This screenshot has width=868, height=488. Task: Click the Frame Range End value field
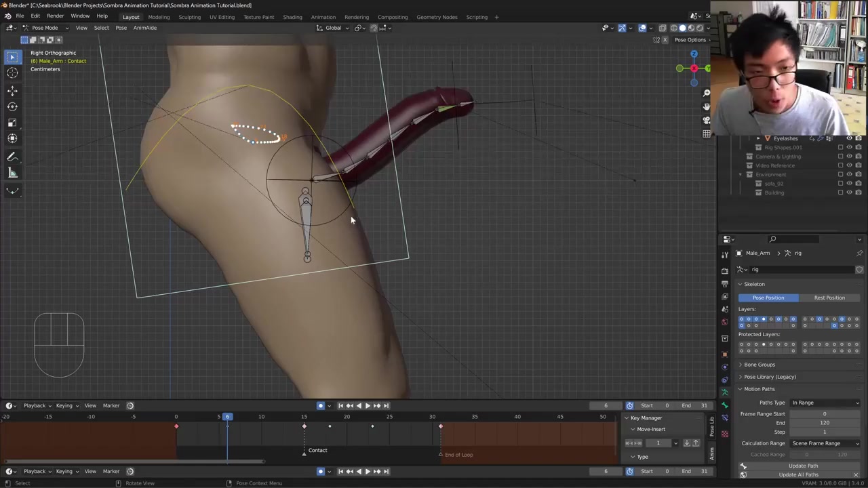click(824, 423)
